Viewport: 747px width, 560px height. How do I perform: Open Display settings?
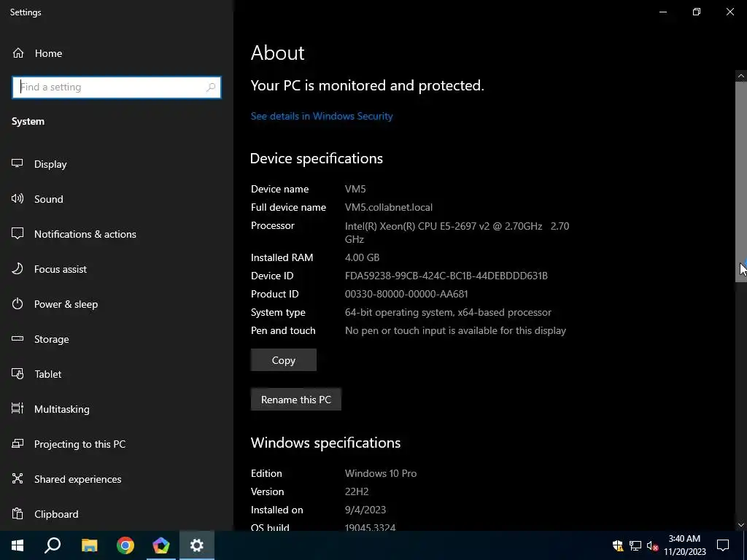tap(117, 164)
